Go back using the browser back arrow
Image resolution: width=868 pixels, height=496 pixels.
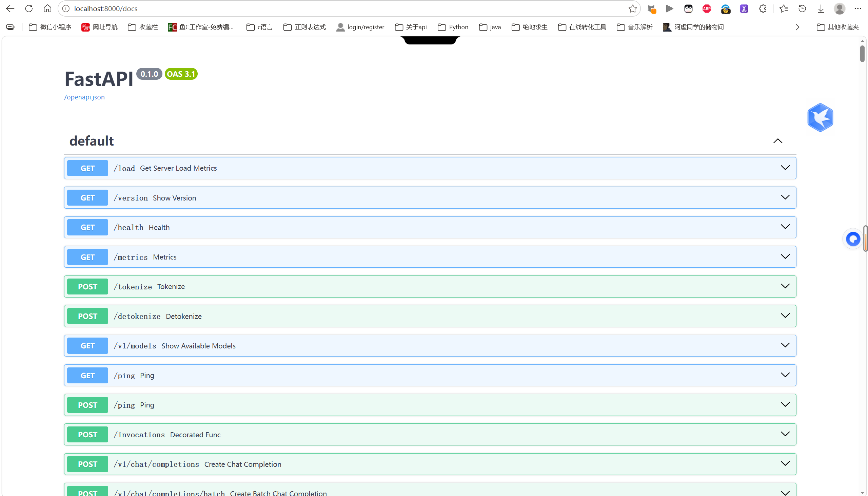coord(10,8)
